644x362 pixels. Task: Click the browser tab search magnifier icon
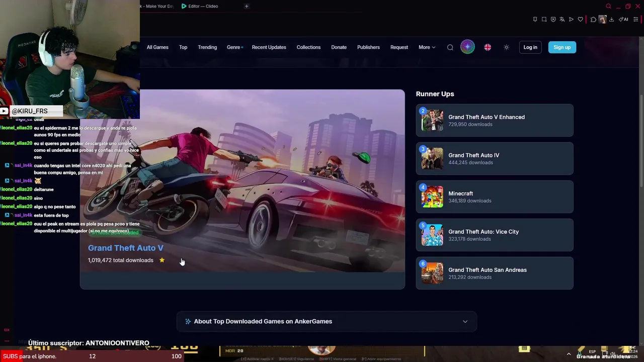[608, 6]
